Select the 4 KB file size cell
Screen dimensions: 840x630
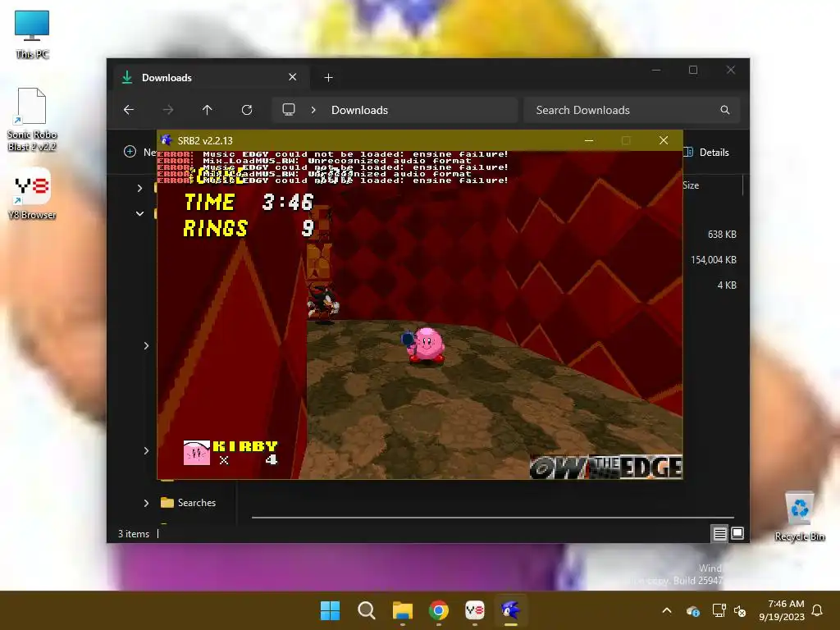pyautogui.click(x=727, y=285)
